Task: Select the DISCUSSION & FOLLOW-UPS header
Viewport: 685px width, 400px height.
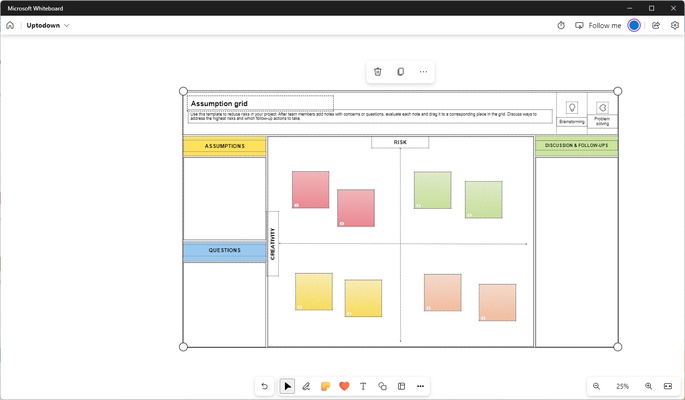Action: point(577,145)
